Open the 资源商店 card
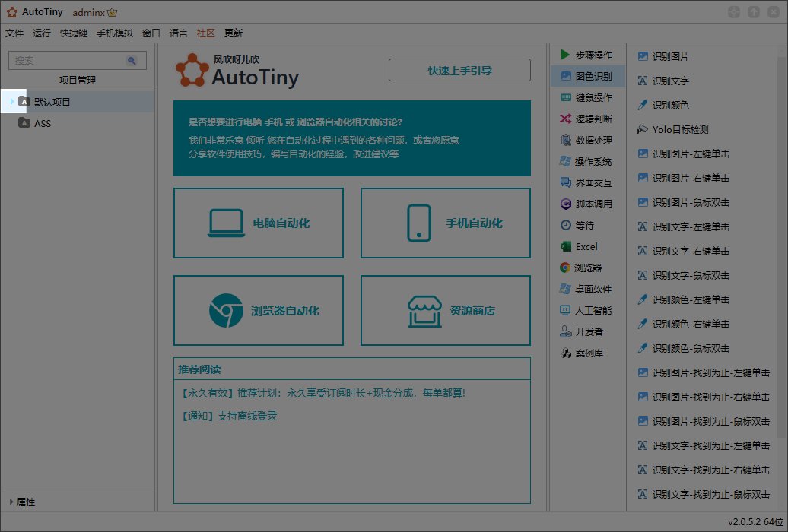788x532 pixels. [446, 310]
